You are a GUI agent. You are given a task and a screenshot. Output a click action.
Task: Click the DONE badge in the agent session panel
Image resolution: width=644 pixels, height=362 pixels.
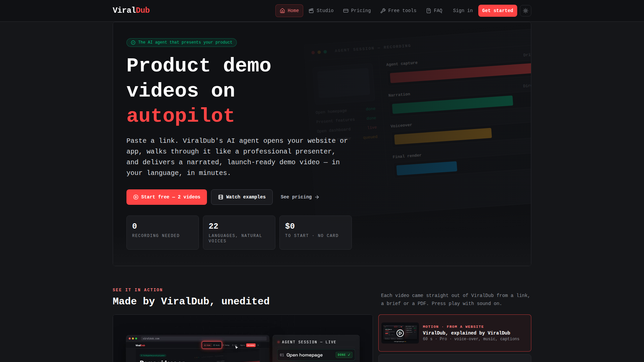[x=344, y=355]
